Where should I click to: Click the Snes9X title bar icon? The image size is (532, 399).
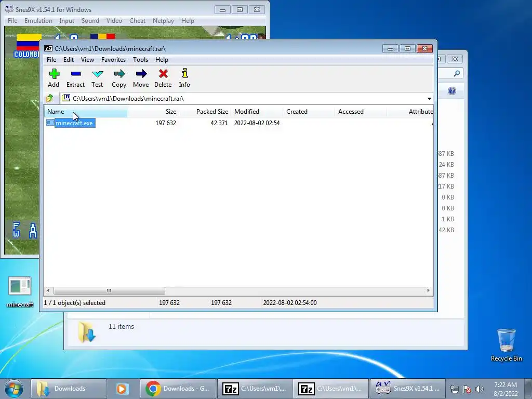(x=9, y=9)
